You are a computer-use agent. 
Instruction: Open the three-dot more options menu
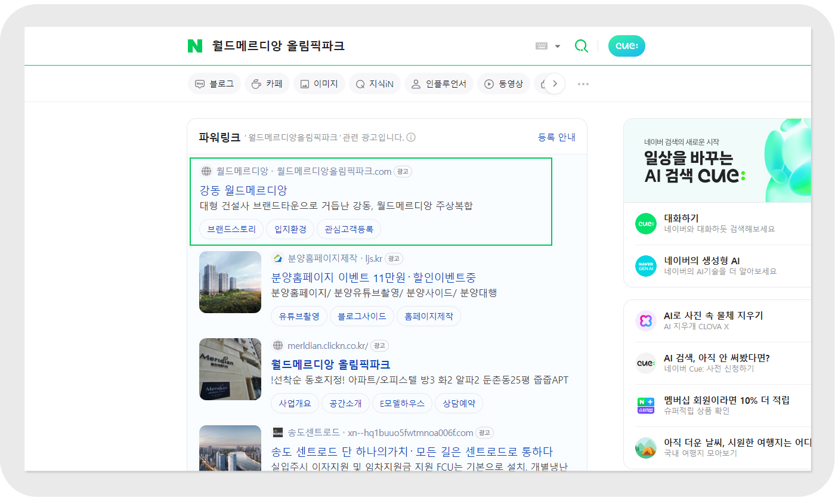[x=583, y=84]
